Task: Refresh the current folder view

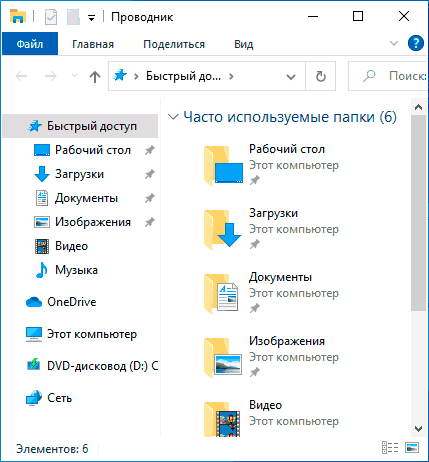Action: [x=321, y=76]
